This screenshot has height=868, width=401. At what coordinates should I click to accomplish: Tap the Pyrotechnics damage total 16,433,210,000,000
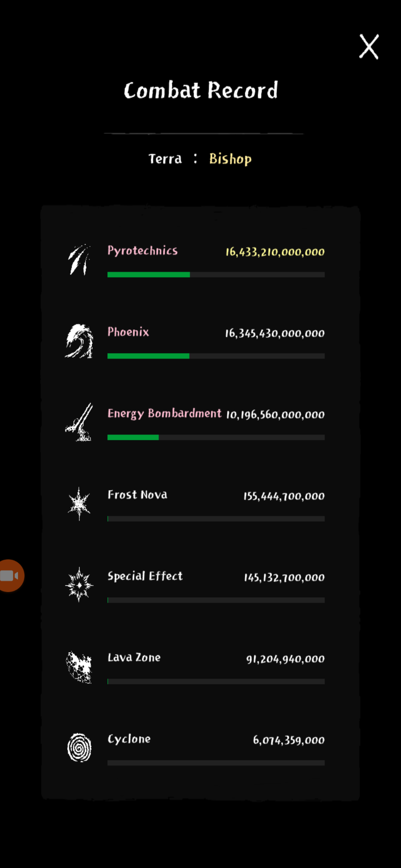pyautogui.click(x=275, y=252)
